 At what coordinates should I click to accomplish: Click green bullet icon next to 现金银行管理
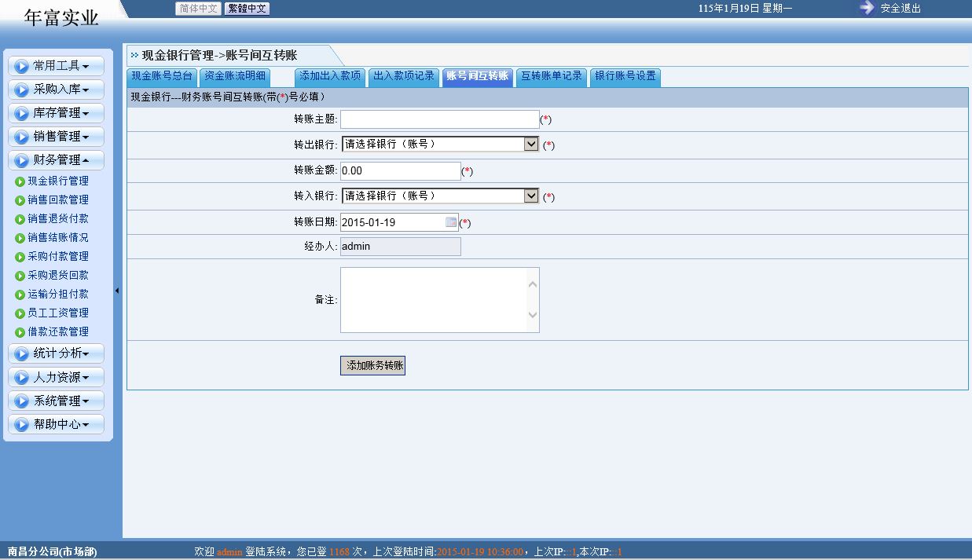click(20, 181)
